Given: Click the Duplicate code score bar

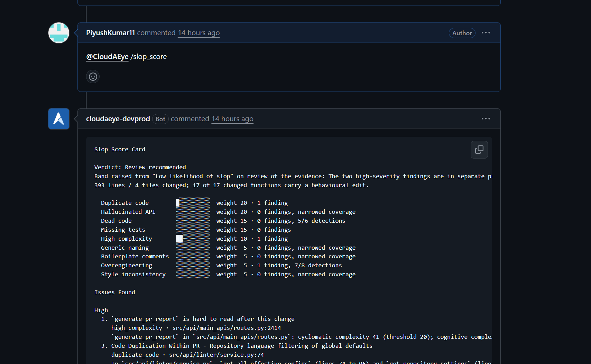Looking at the screenshot, I should (x=193, y=203).
